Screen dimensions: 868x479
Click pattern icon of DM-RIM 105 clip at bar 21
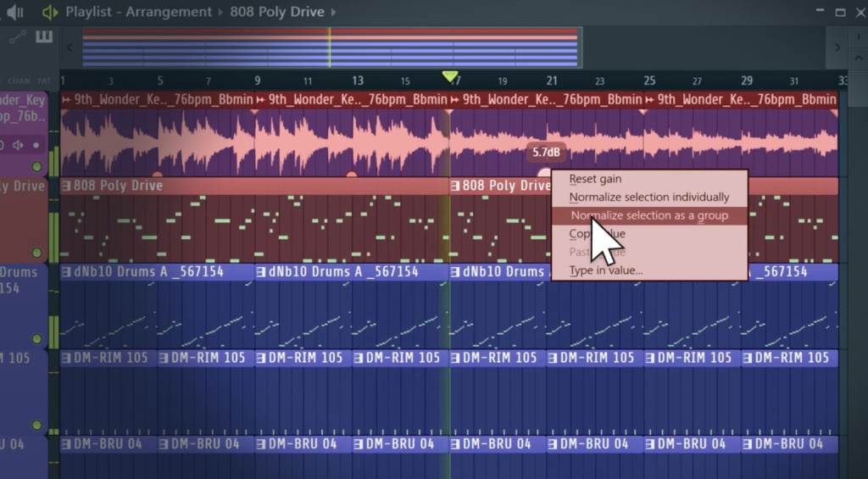553,359
